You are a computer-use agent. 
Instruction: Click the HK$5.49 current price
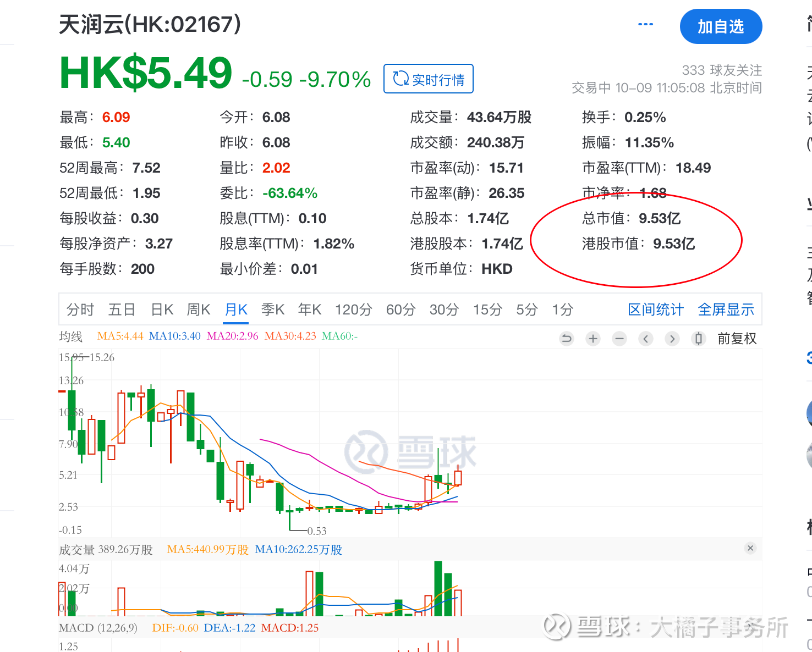click(x=146, y=73)
